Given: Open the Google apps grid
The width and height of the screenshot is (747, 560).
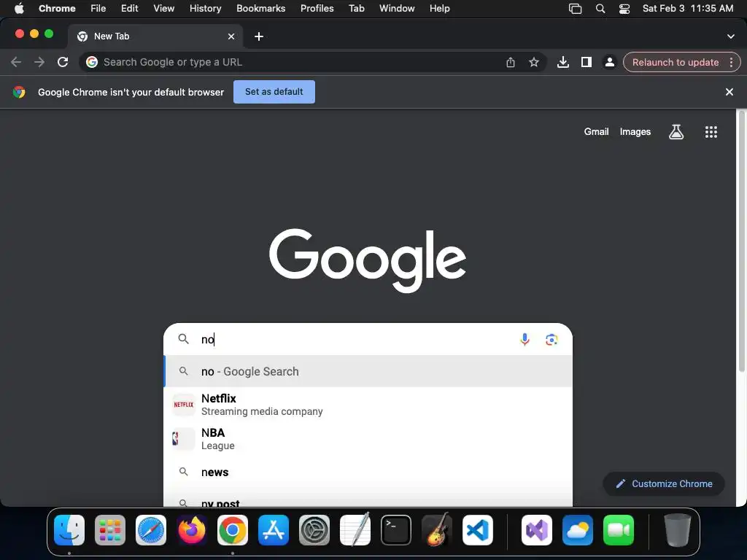Looking at the screenshot, I should point(711,132).
